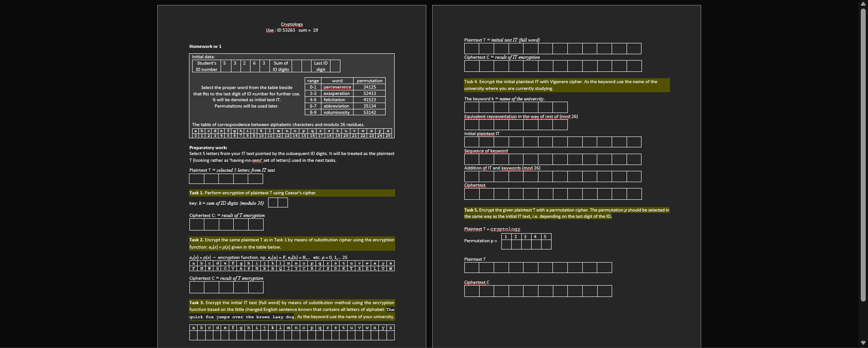Image resolution: width=868 pixels, height=348 pixels.
Task: Click the 'Sum of ID digits' cell
Action: click(281, 66)
